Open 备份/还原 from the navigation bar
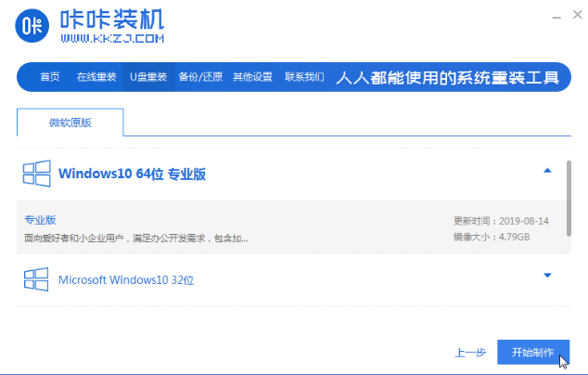Viewport: 588px width, 375px height. click(x=199, y=76)
